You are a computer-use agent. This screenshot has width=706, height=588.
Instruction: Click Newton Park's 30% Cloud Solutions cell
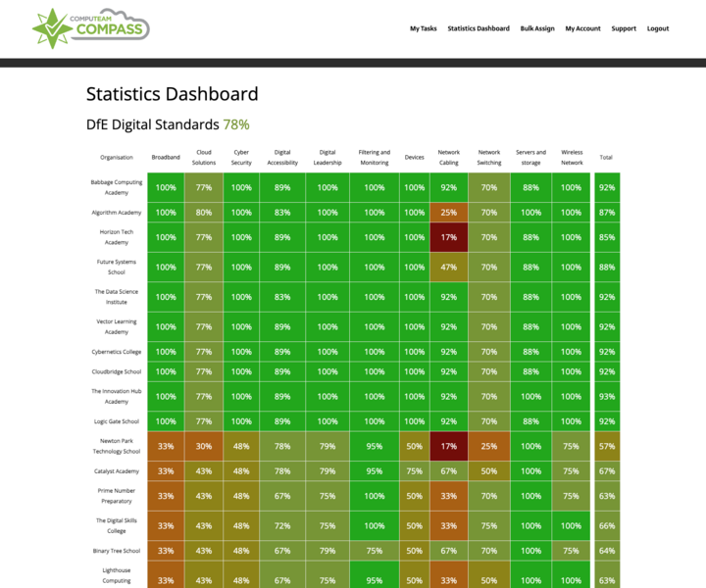[x=204, y=446]
